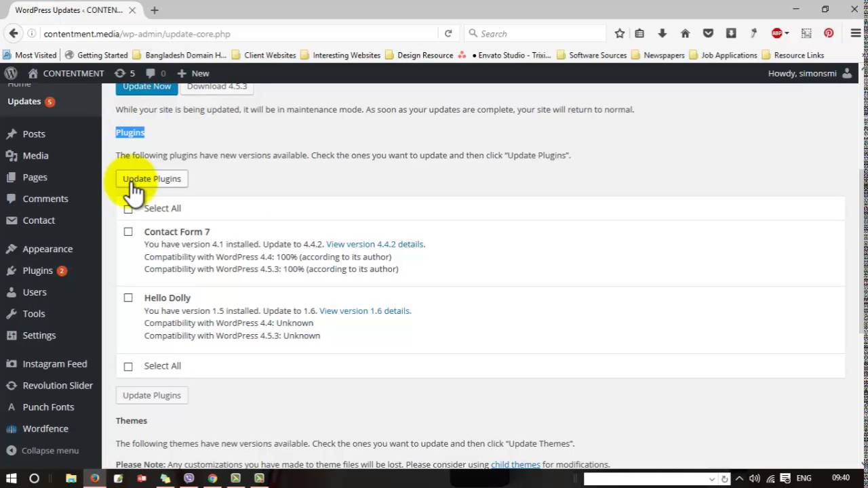868x488 pixels.
Task: Switch to Chrome on the taskbar
Action: pos(212,478)
